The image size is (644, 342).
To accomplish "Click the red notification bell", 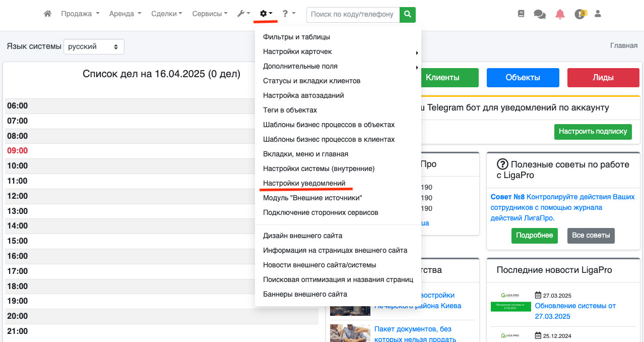I will point(560,14).
